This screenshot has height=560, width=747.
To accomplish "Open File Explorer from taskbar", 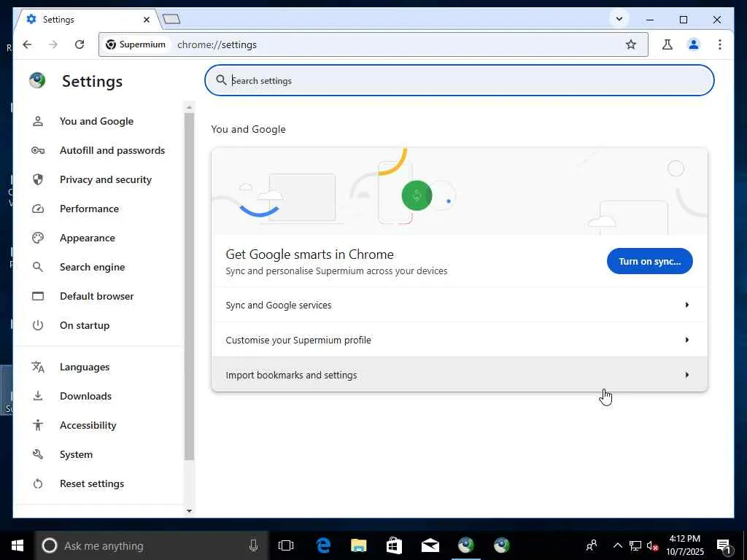I will coord(358,545).
